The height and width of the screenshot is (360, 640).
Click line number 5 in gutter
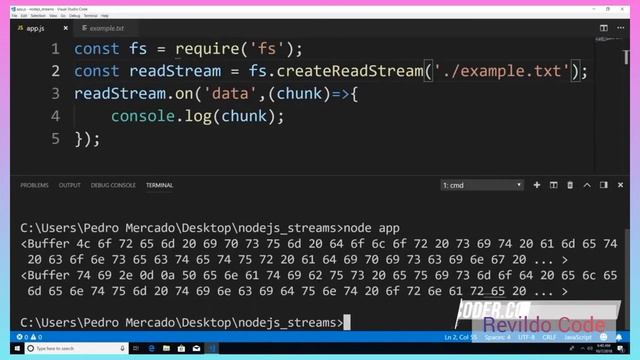[x=55, y=139]
